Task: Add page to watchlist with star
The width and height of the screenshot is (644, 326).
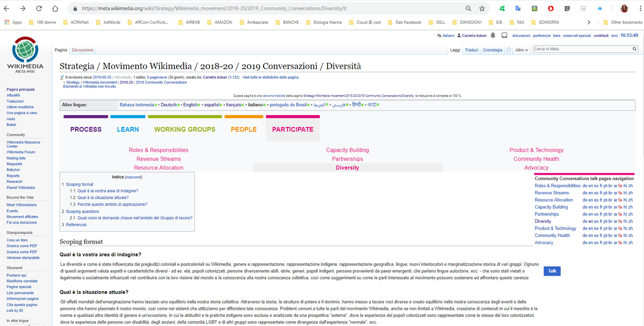Action: tap(509, 50)
